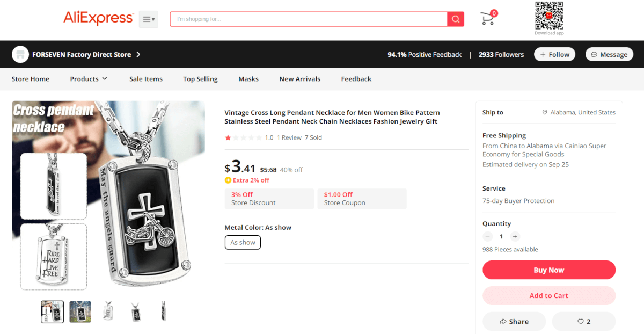
Task: Click the search magnifier icon
Action: [x=456, y=19]
